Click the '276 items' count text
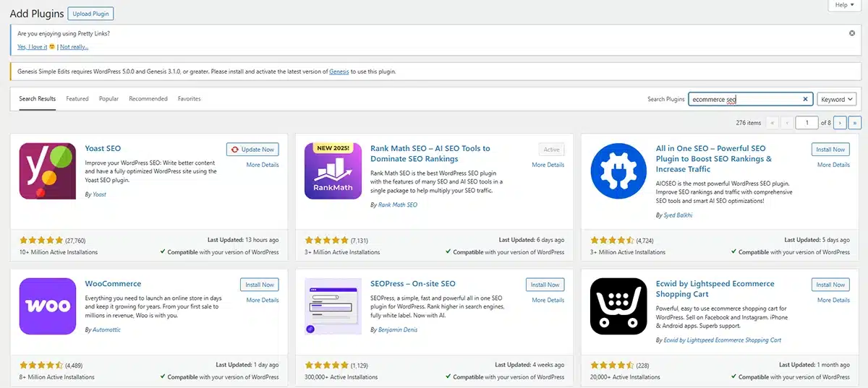The width and height of the screenshot is (868, 388). [x=748, y=123]
